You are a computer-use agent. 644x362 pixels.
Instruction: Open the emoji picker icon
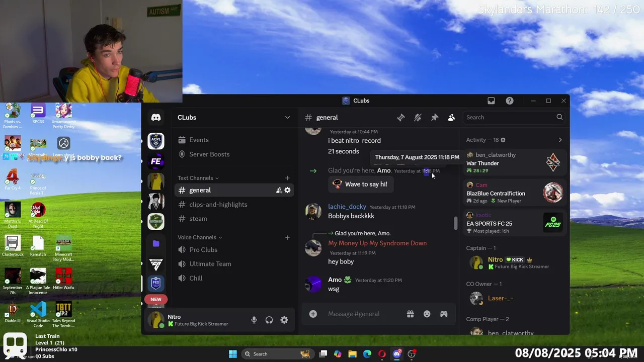click(427, 314)
